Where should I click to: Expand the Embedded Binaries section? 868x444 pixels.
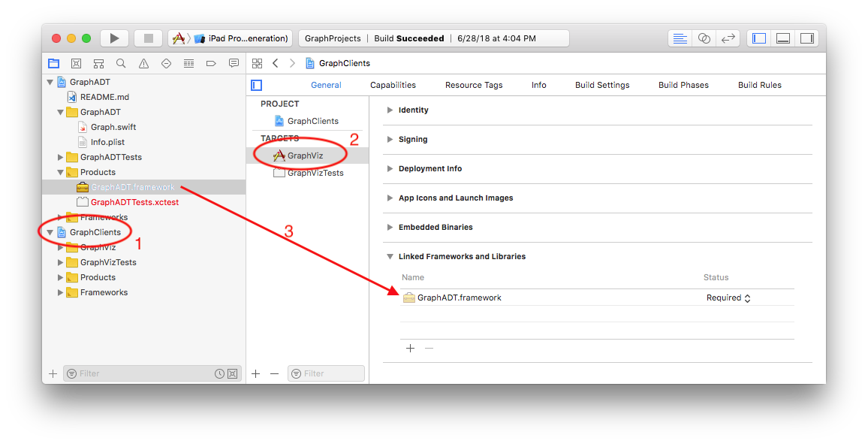(x=390, y=228)
